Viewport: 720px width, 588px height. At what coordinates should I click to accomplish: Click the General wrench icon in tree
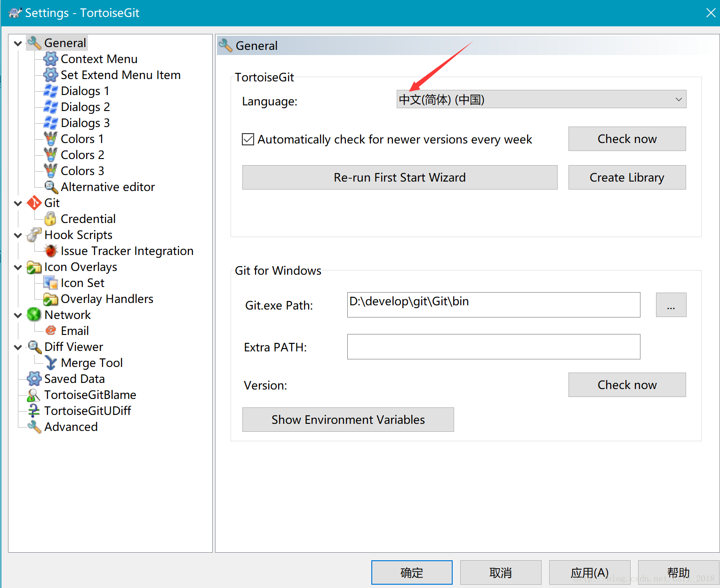(34, 43)
